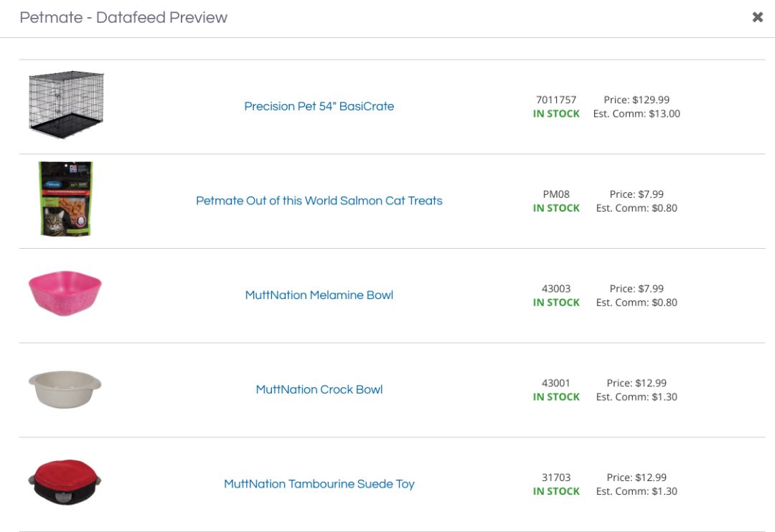Click the wire dog crate thumbnail
This screenshot has height=532, width=775.
click(x=66, y=105)
